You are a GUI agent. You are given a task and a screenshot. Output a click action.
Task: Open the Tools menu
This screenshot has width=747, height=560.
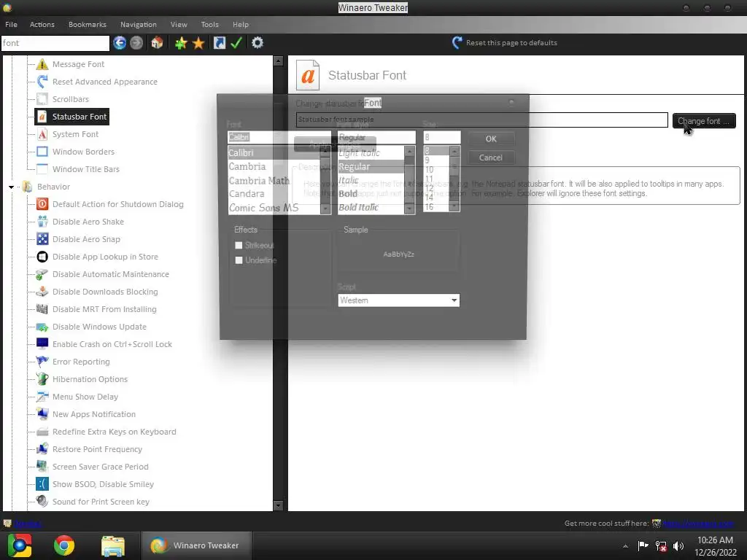[x=209, y=24]
